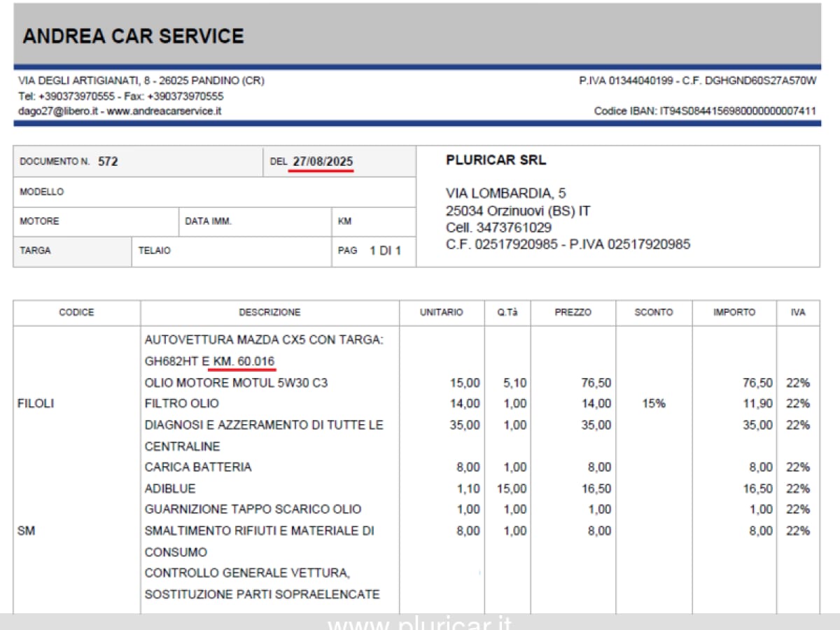Click the dago27@libero.it email address

point(57,111)
